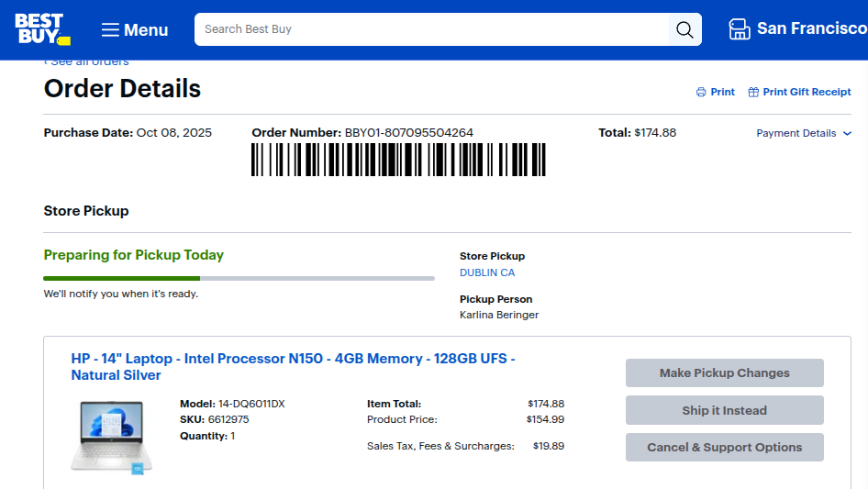This screenshot has height=489, width=868.
Task: Click the pickup progress bar
Action: pos(239,278)
